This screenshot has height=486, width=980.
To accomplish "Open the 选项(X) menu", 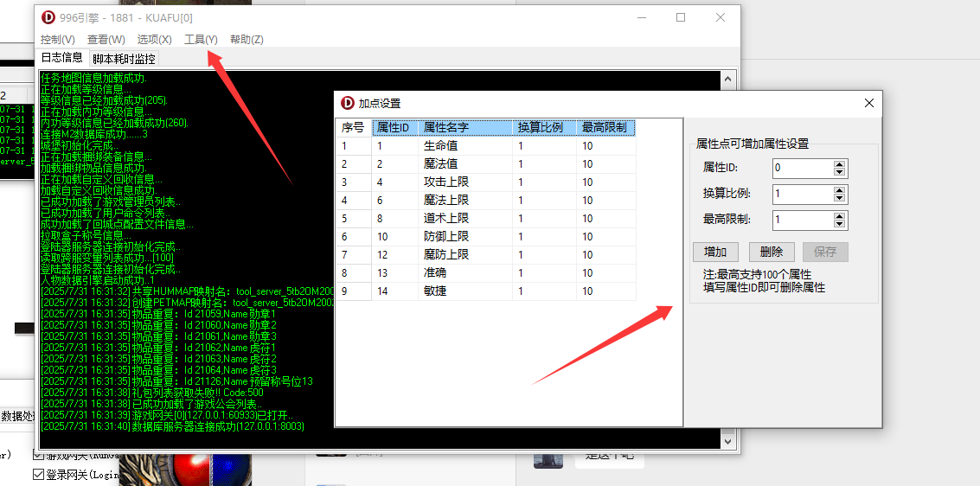I will (x=154, y=40).
